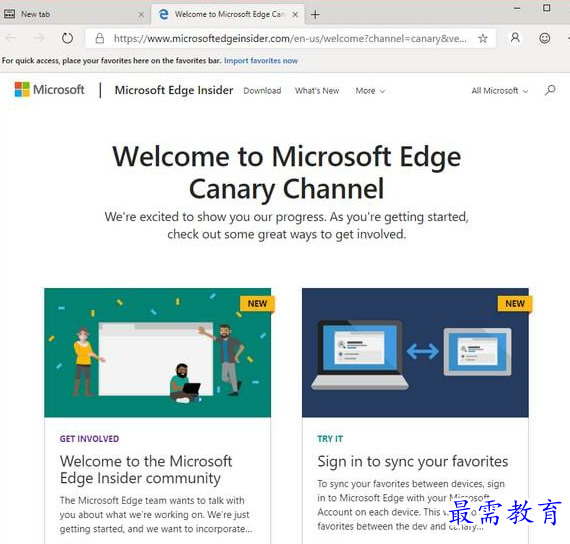Open the sync favorites card image

pyautogui.click(x=415, y=352)
